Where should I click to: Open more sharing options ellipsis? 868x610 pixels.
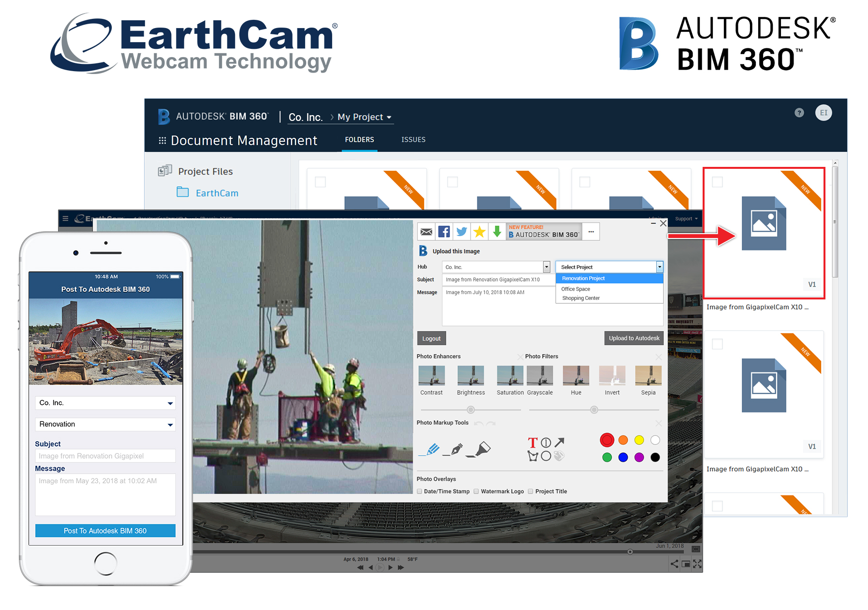(591, 232)
